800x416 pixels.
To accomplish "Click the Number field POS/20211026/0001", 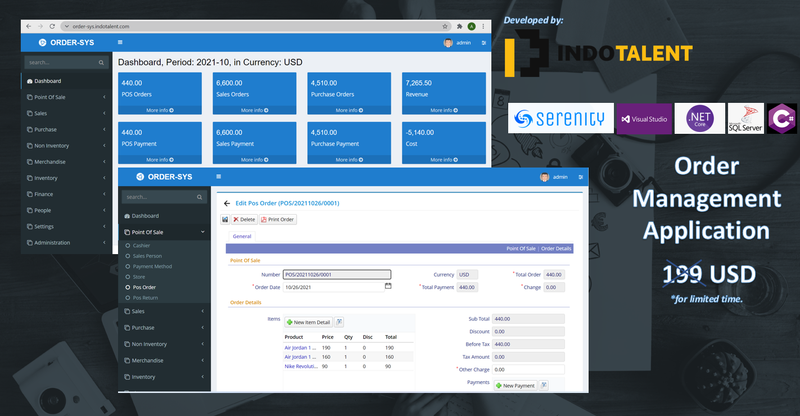I will 337,275.
